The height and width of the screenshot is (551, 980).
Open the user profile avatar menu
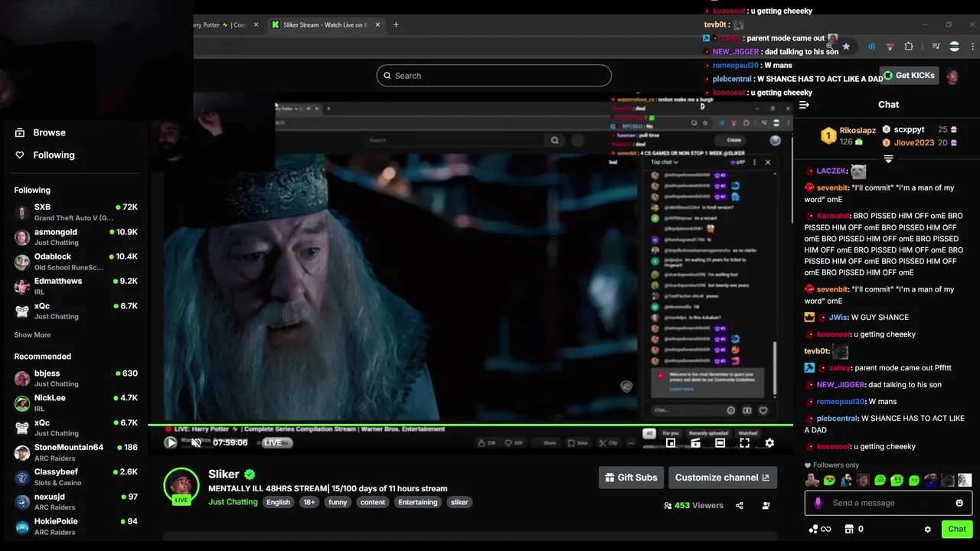pos(952,76)
